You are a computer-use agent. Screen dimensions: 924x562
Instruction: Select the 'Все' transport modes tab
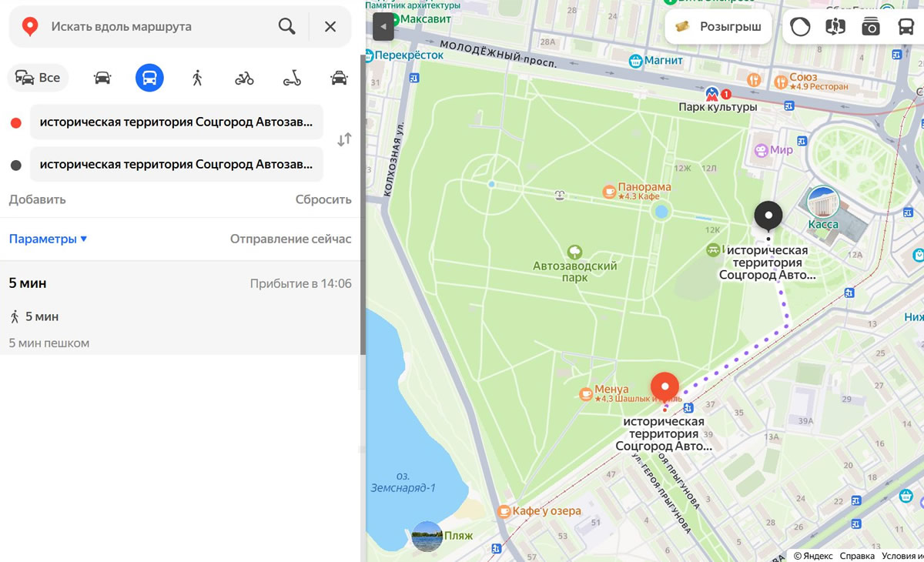(38, 78)
